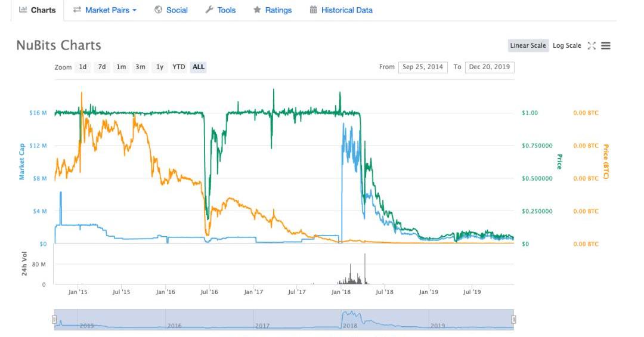Open the Market Pairs dropdown

(x=105, y=10)
